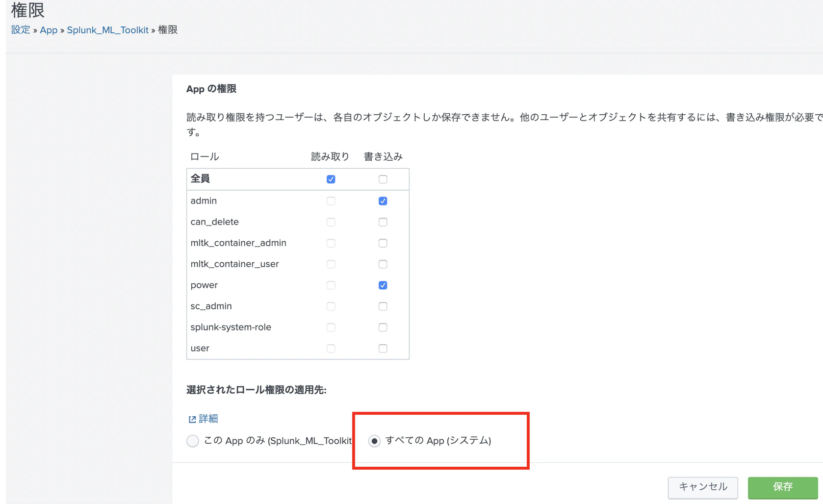Enable read permission for user role

click(x=331, y=349)
